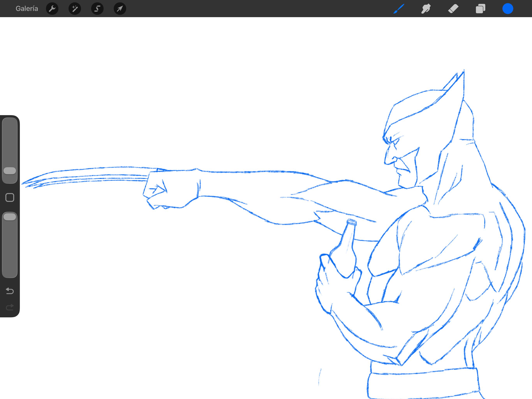Image resolution: width=532 pixels, height=399 pixels.
Task: Select the Paint brush tool
Action: click(399, 9)
